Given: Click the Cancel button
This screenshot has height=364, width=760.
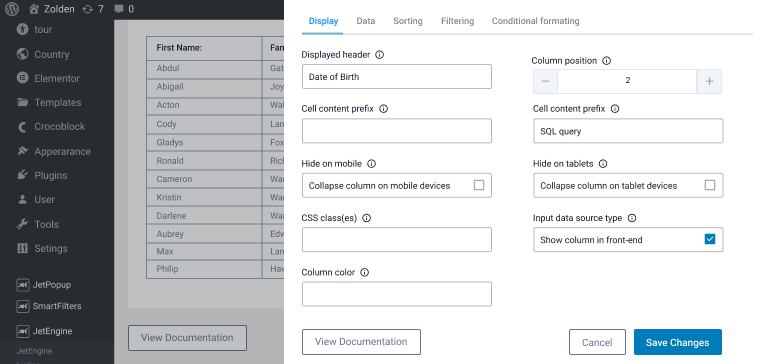Looking at the screenshot, I should pyautogui.click(x=597, y=342).
